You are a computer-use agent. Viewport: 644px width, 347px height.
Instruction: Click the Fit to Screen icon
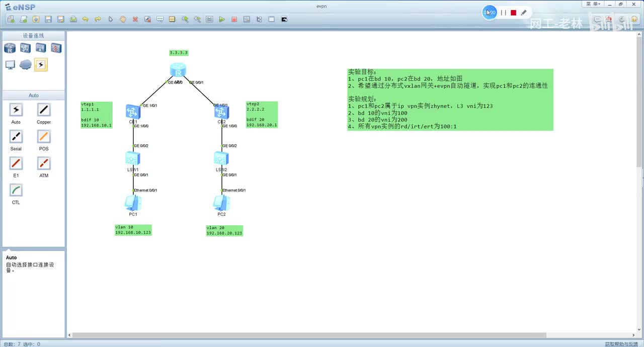209,19
